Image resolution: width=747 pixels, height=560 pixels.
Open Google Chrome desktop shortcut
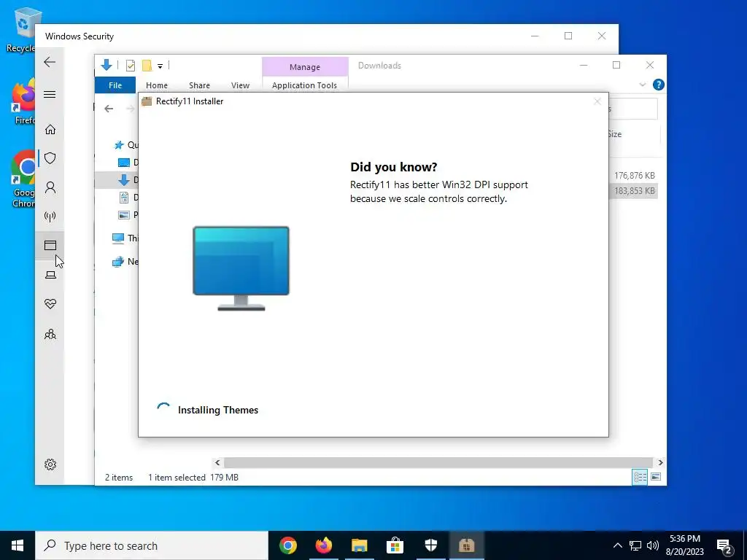click(x=23, y=179)
